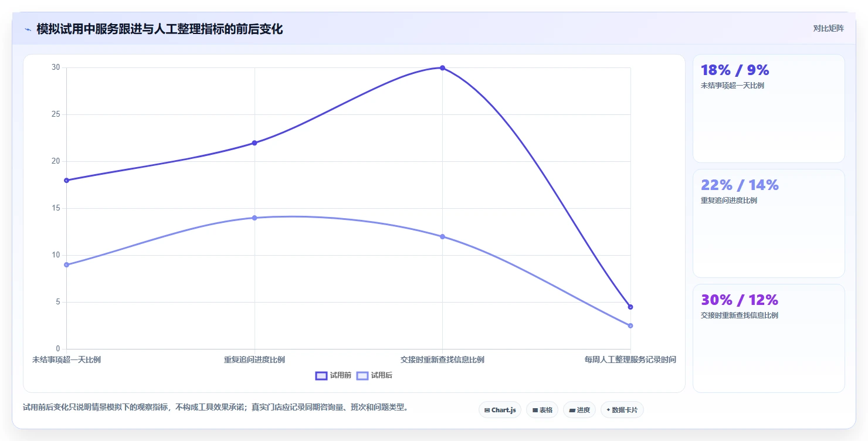Click 试用后 data point at value 12
868x441 pixels.
tap(442, 236)
